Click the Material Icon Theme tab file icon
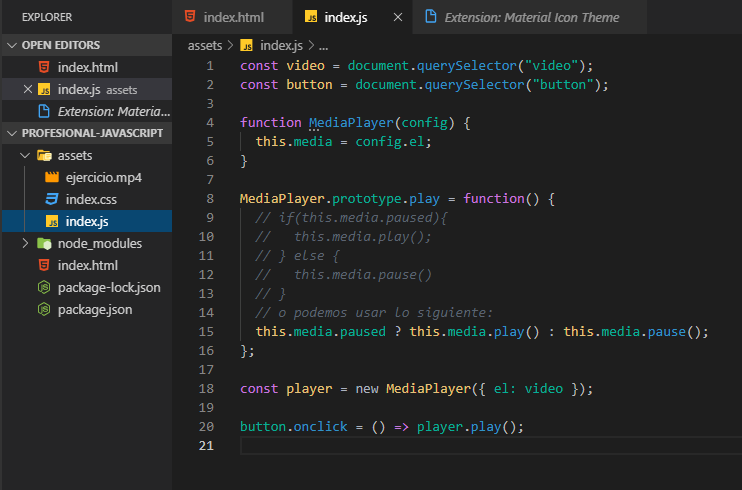The width and height of the screenshot is (742, 490). tap(431, 17)
